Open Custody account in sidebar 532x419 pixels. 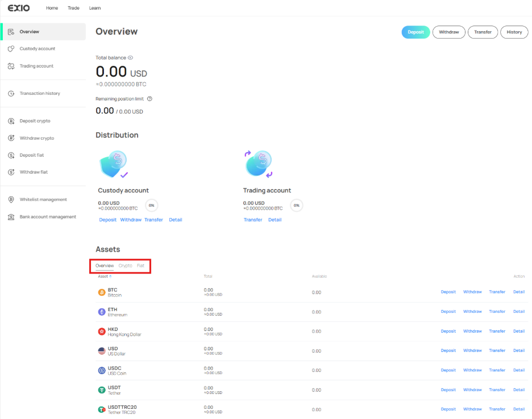(37, 49)
